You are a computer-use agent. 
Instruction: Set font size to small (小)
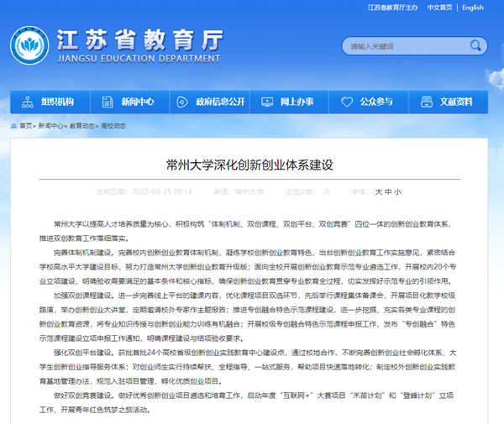[x=397, y=191]
